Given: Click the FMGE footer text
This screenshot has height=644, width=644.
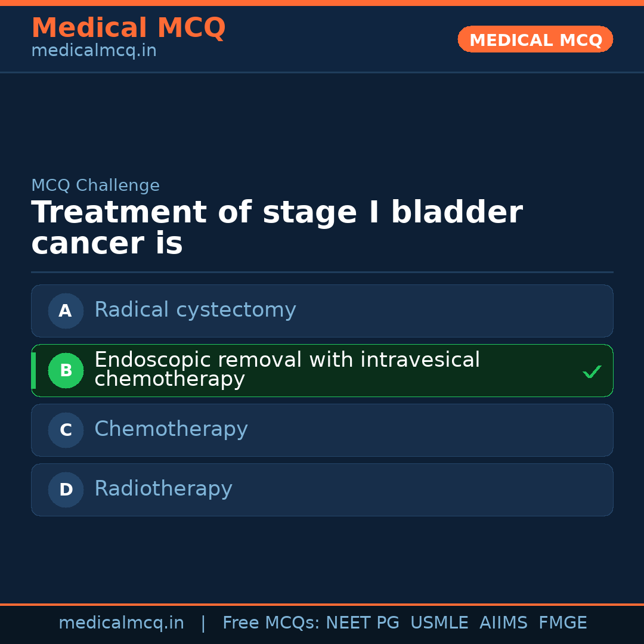Looking at the screenshot, I should click(x=562, y=623).
